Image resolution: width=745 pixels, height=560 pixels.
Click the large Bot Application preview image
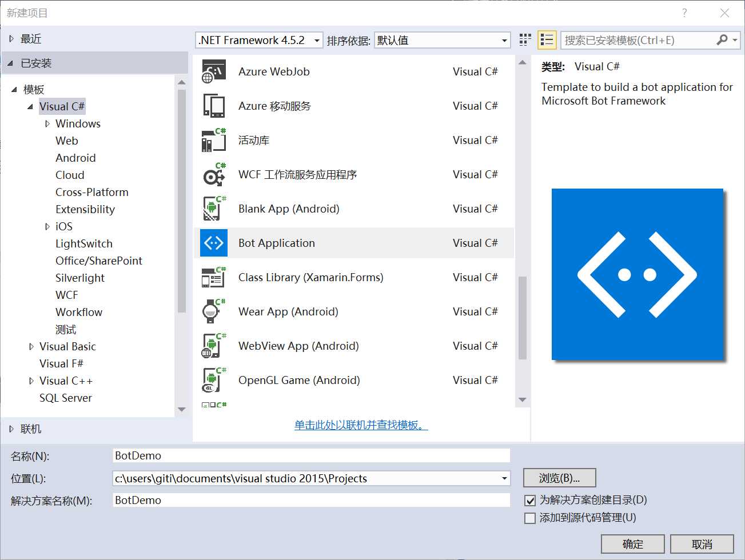638,274
